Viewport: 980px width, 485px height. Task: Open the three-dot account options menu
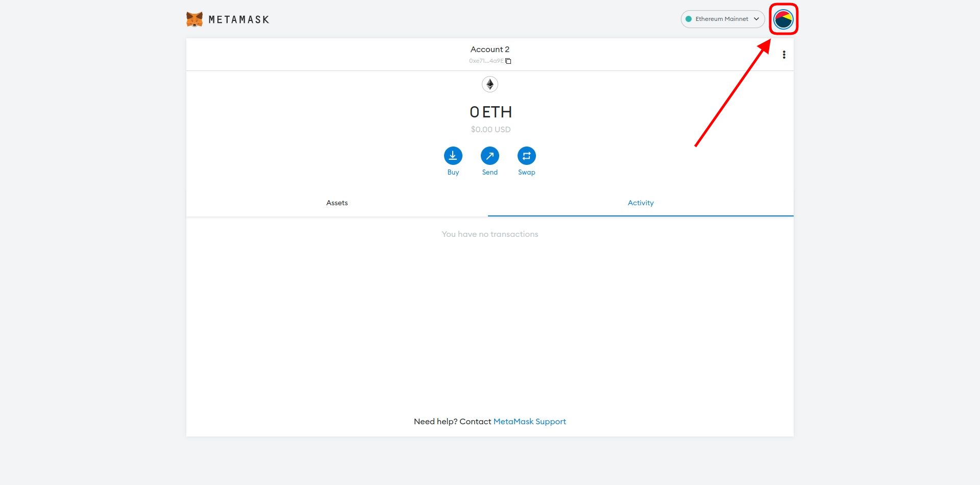[x=784, y=55]
